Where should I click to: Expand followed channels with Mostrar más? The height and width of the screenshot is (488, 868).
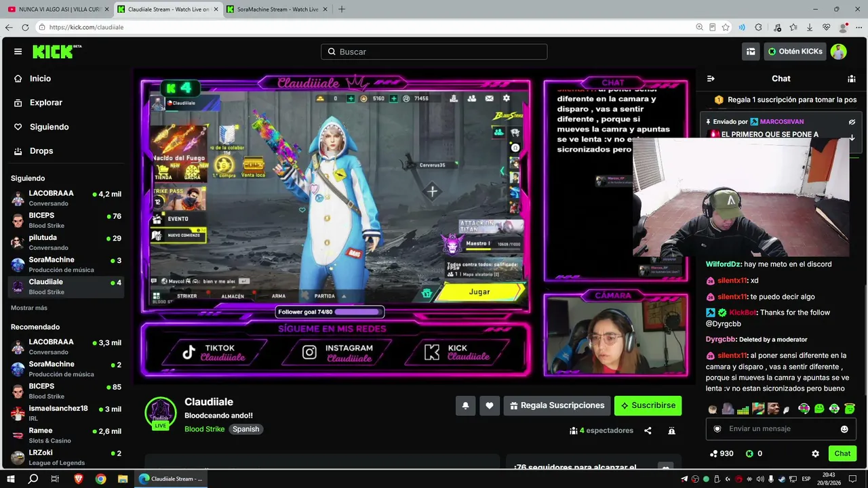(29, 308)
